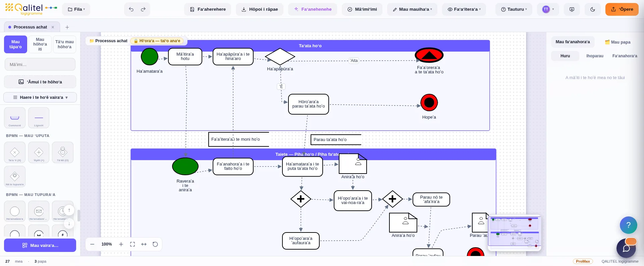Click the Mā'imi search field

[x=40, y=64]
